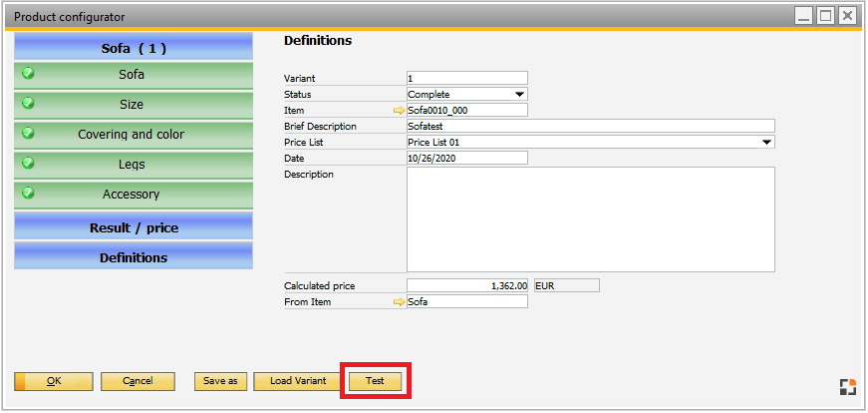Click inside the large Description text area

pos(590,219)
